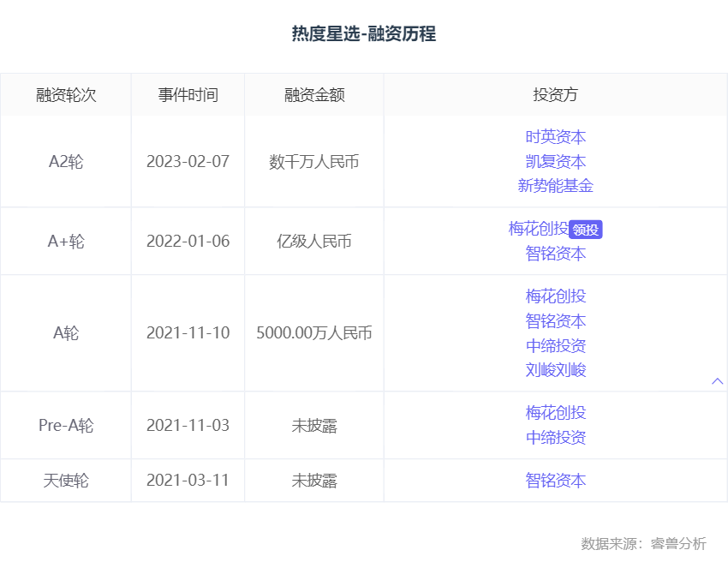
Task: Open 智铭资本 link in the 天使轮 row
Action: [555, 480]
